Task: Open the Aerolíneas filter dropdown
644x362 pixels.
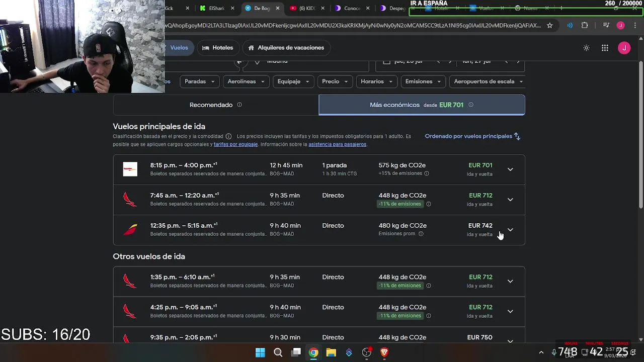Action: [x=246, y=81]
